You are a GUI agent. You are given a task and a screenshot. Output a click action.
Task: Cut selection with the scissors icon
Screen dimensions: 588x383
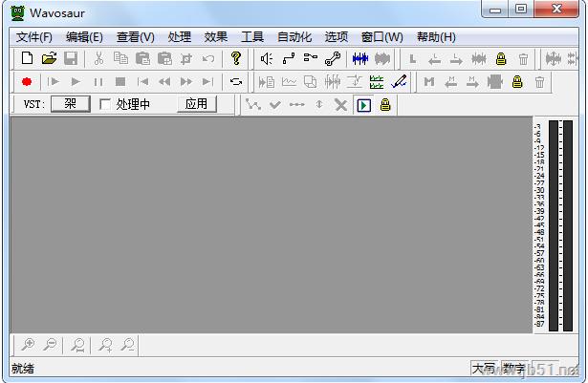point(98,58)
